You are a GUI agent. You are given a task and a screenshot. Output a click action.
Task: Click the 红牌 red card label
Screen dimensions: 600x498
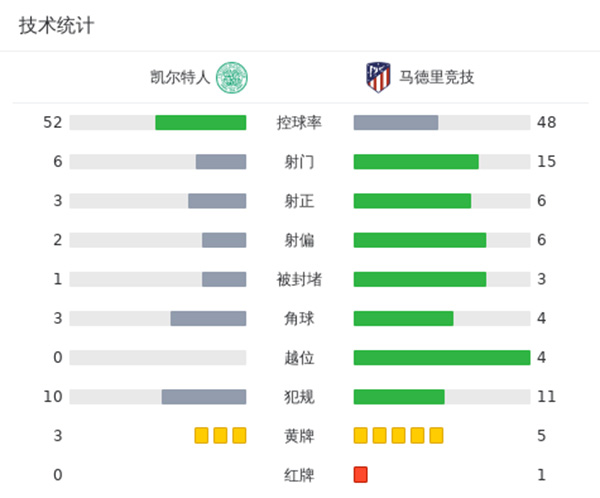tap(299, 475)
